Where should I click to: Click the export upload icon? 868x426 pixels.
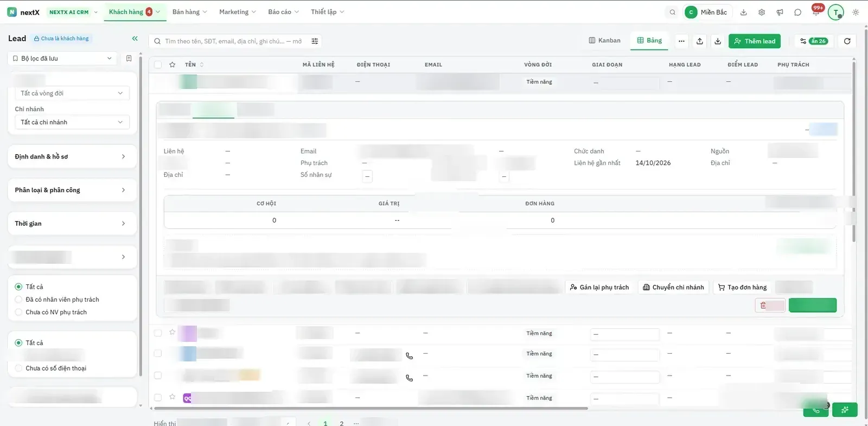pos(700,41)
